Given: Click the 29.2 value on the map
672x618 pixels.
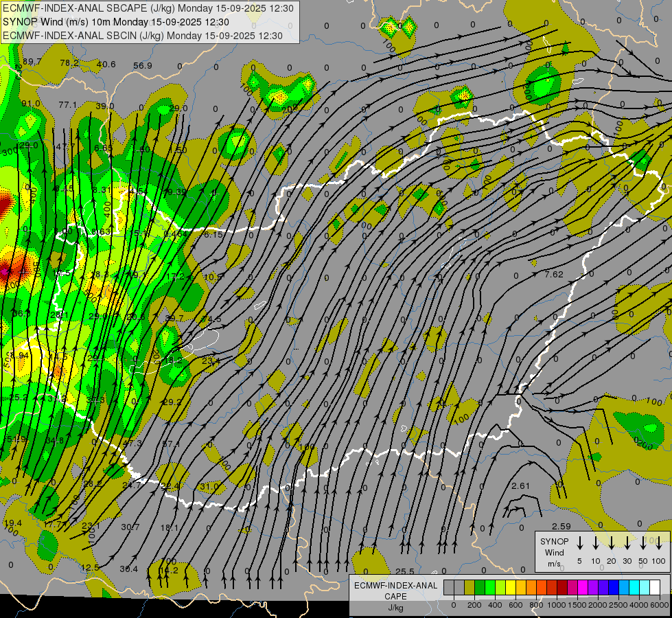Looking at the screenshot, I should click(x=172, y=402).
